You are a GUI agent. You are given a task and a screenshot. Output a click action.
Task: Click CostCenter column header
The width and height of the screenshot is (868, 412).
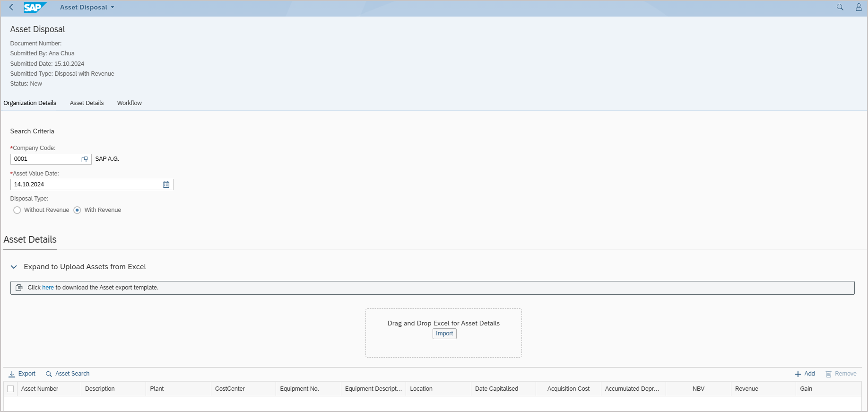pyautogui.click(x=243, y=389)
